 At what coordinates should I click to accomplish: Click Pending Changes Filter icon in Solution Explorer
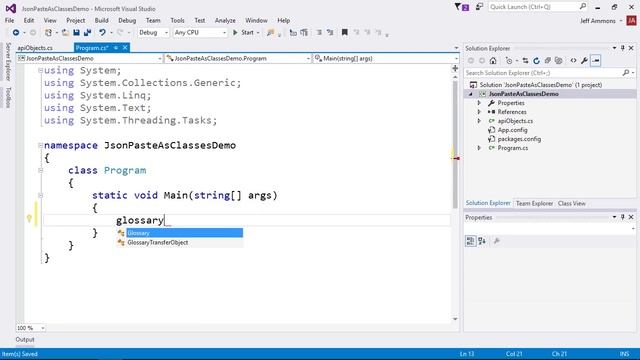(x=509, y=61)
